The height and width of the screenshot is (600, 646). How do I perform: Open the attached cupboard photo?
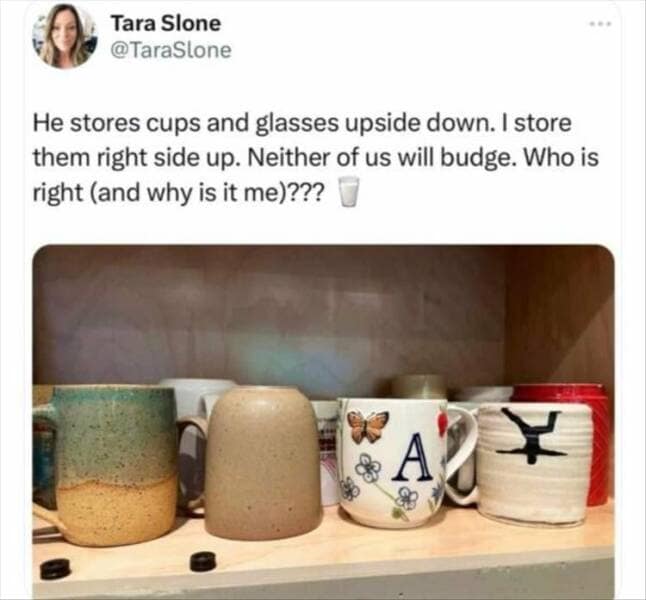point(323,420)
